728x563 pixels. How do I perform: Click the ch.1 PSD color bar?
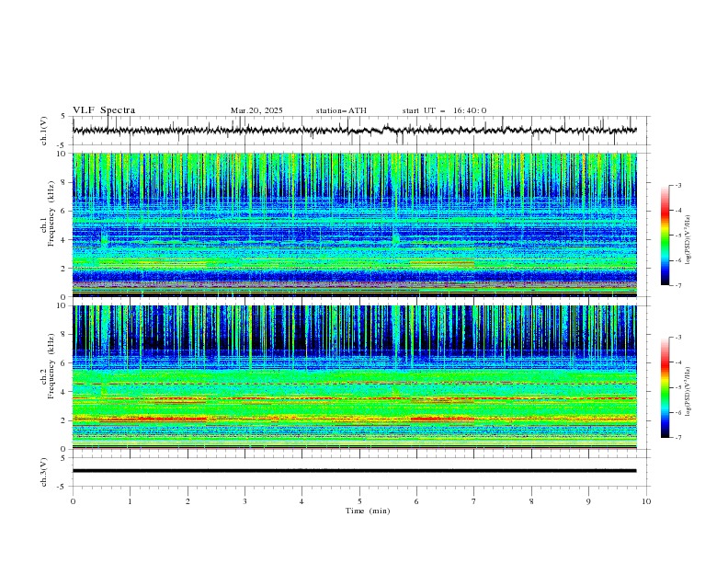coord(665,236)
